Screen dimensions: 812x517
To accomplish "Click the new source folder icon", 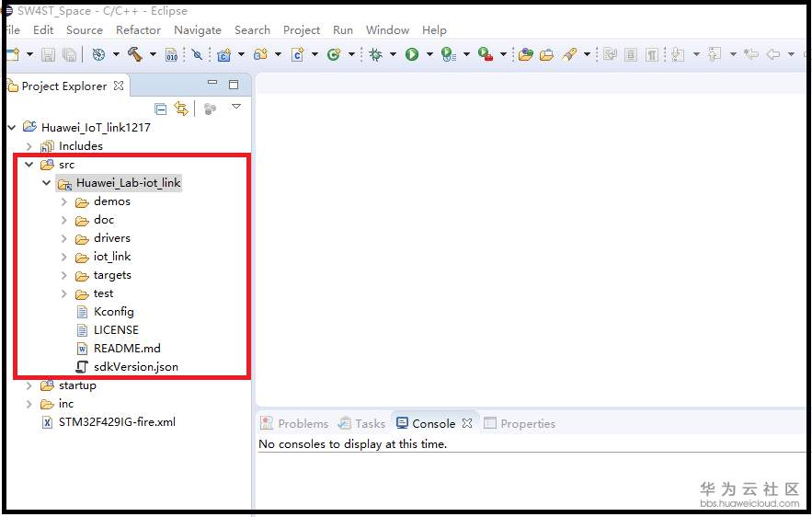I will (260, 54).
